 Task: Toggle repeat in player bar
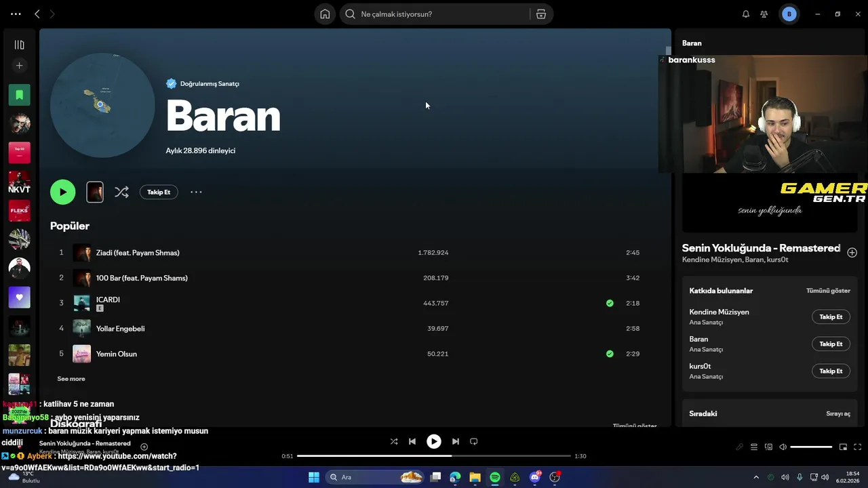[x=474, y=441]
